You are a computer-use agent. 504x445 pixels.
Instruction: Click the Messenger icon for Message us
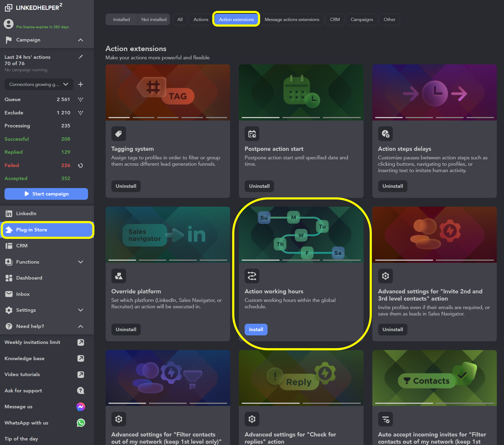pyautogui.click(x=81, y=407)
